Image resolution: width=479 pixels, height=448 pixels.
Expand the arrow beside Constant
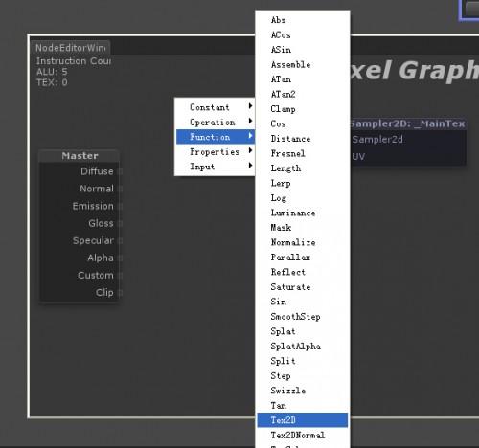click(x=251, y=106)
